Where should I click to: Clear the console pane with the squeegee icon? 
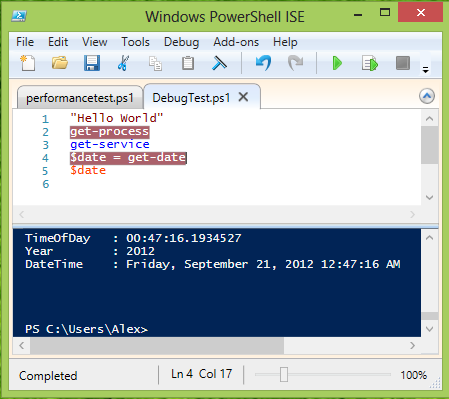click(x=219, y=63)
